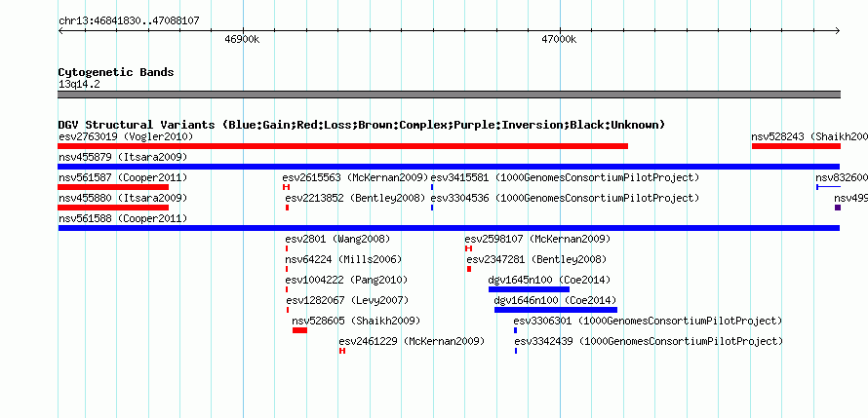This screenshot has width=868, height=418.
Task: Click the small red esv2598107 marker
Action: point(468,248)
